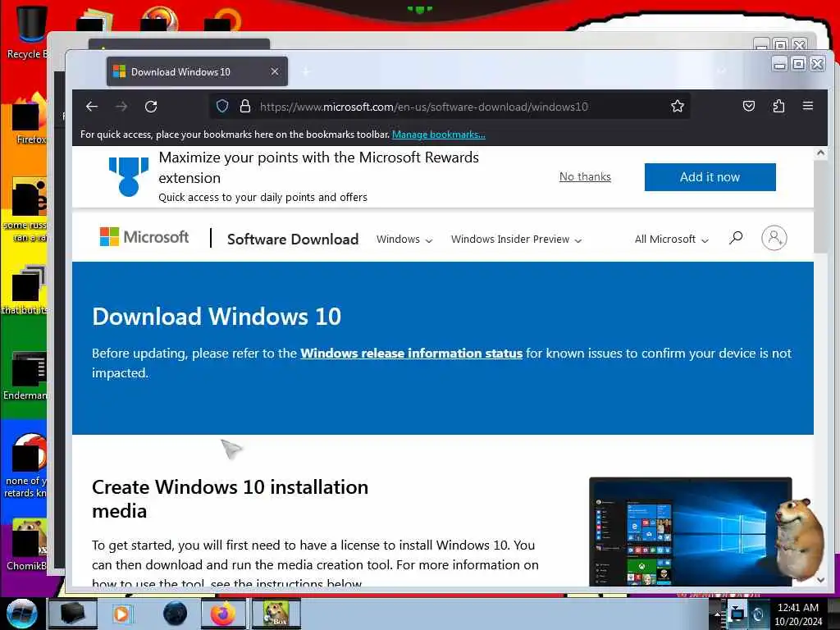The image size is (840, 630).
Task: Open the tracking protection shield icon
Action: point(222,106)
